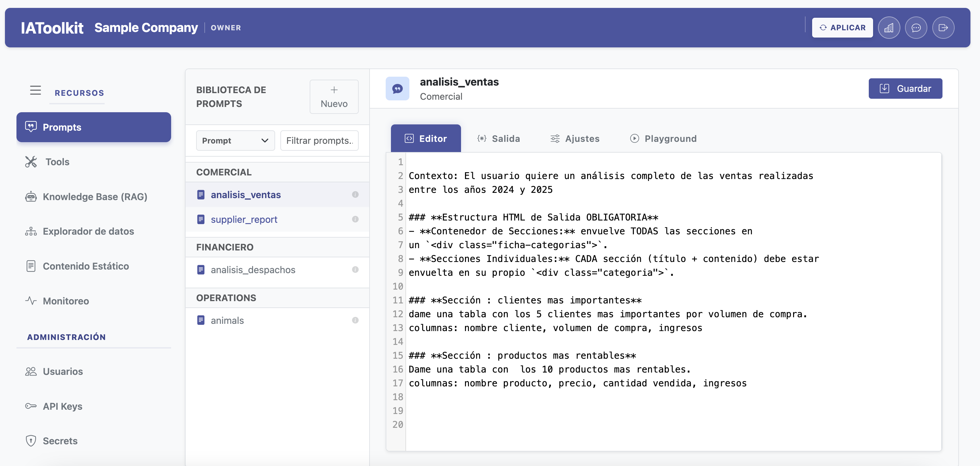Collapse the FINANCIERO category section
Image resolution: width=980 pixels, height=466 pixels.
coord(225,247)
